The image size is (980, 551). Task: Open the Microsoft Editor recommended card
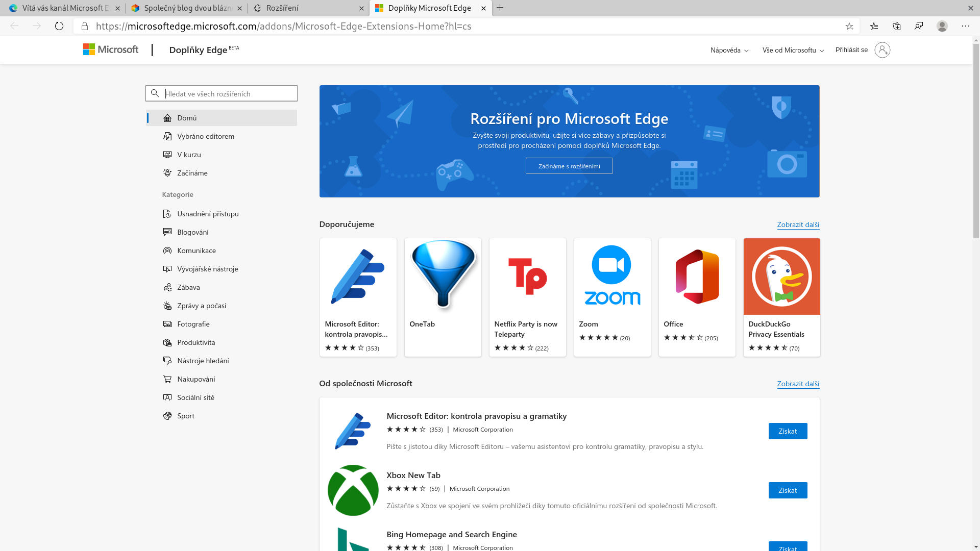point(358,297)
